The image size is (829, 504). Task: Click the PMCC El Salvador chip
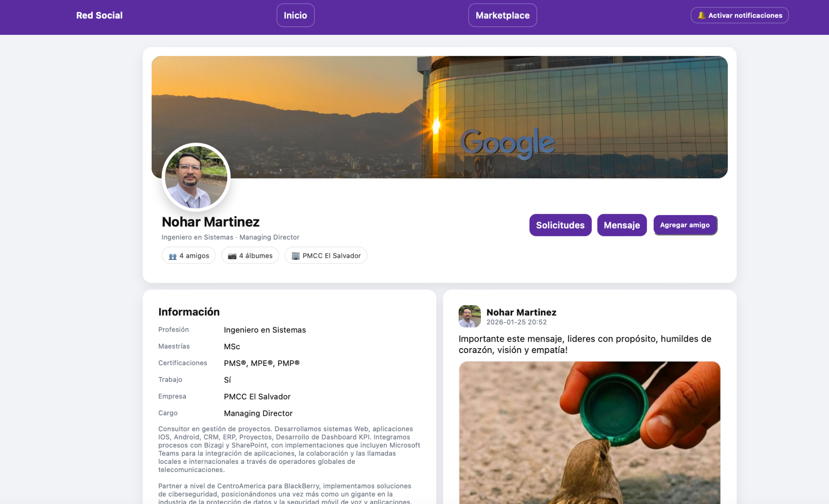click(326, 256)
